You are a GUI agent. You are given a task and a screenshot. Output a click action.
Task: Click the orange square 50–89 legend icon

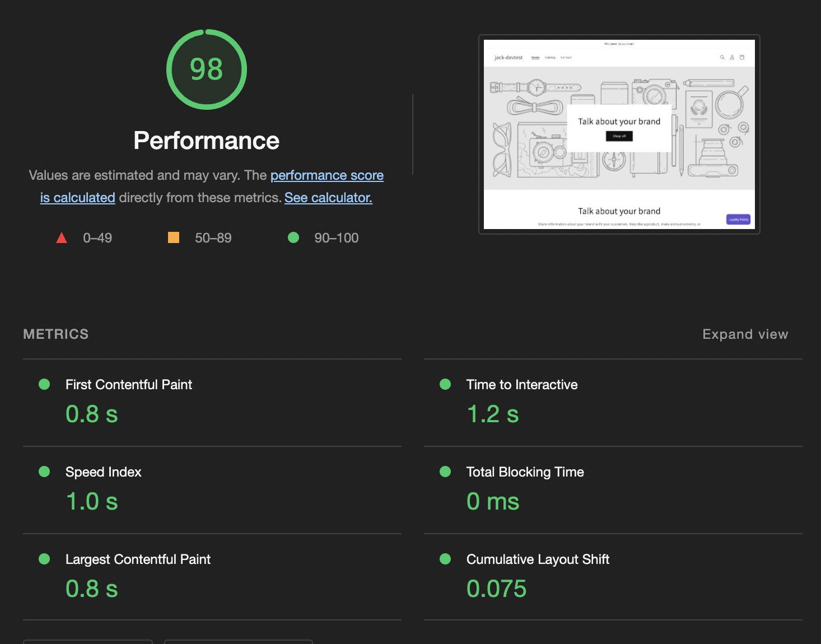coord(174,237)
